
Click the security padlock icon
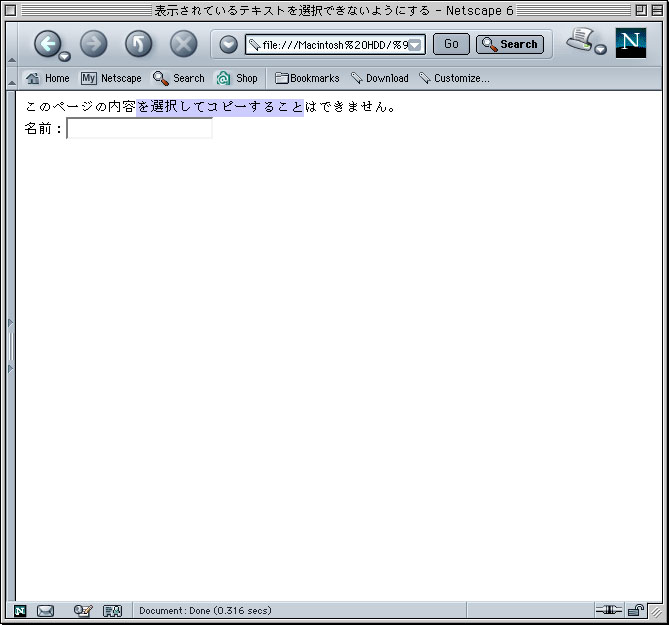tap(636, 610)
